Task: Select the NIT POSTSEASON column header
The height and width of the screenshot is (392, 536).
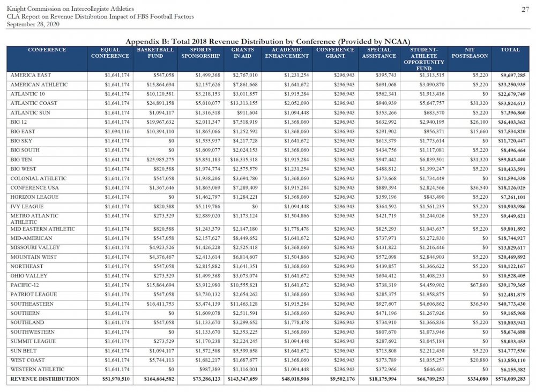Action: (x=469, y=52)
